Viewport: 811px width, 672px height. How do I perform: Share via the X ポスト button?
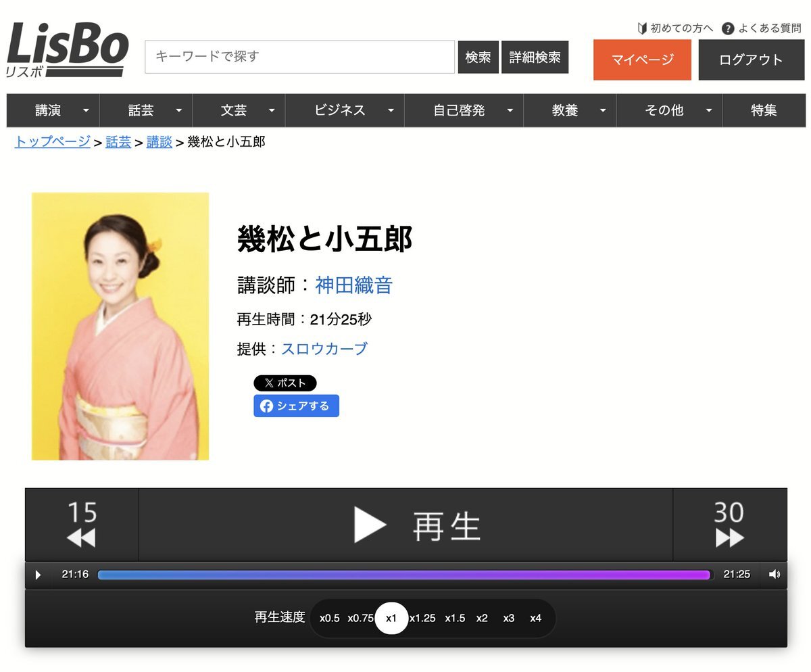[x=285, y=383]
